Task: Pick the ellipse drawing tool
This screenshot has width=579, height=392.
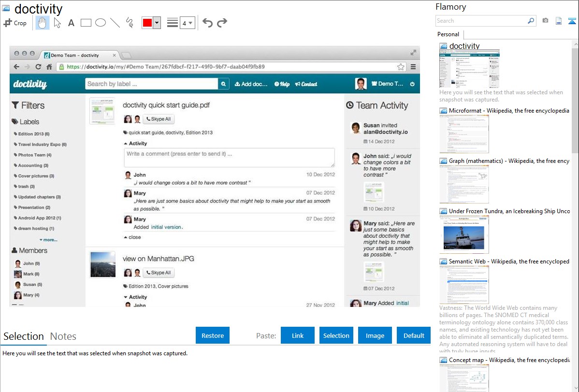Action: (x=101, y=23)
